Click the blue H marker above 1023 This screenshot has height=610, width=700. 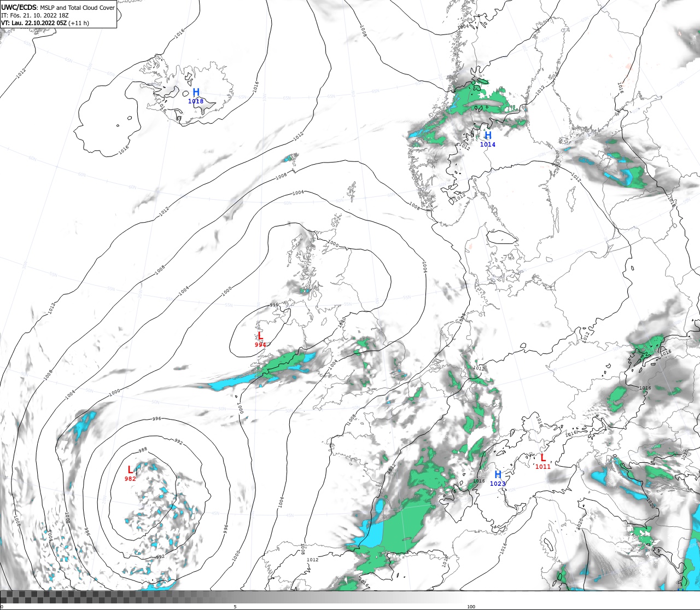498,474
